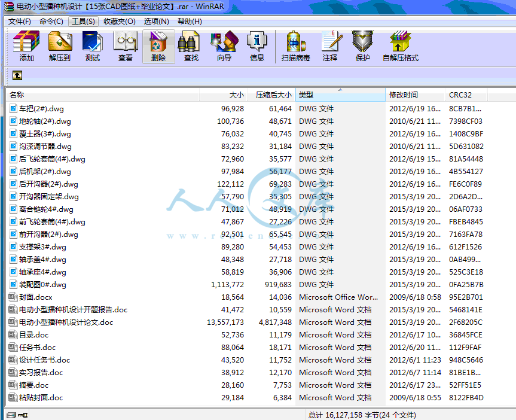Select file 覆土器(3#).dwg
516x420 pixels.
click(45, 134)
